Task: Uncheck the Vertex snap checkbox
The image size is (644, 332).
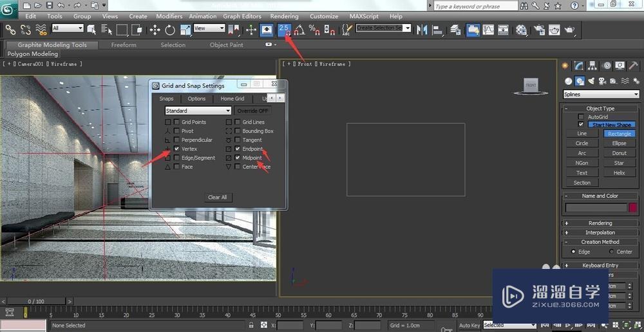Action: (x=176, y=149)
